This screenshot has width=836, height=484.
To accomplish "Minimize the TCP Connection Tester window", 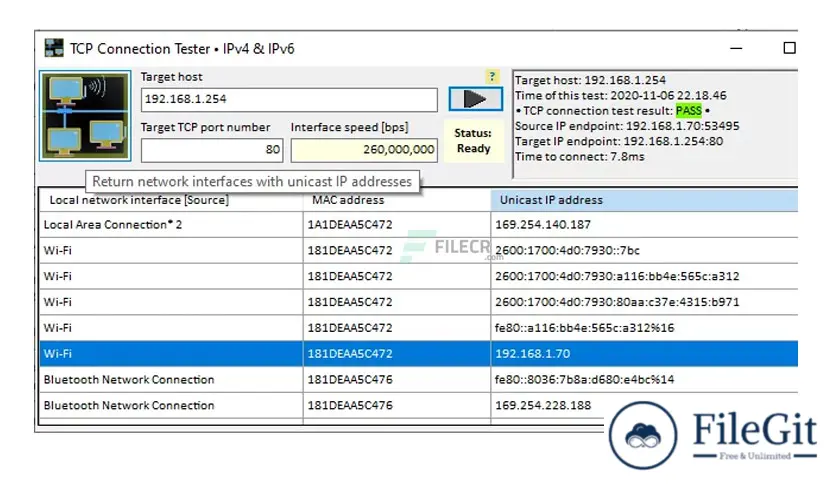I will click(x=736, y=48).
